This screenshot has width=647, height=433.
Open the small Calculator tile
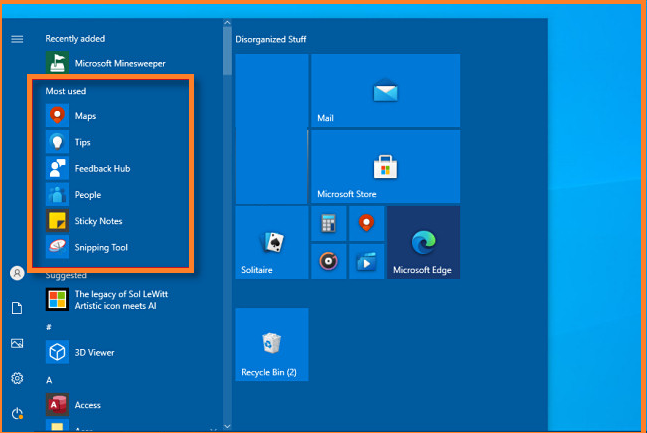click(328, 224)
